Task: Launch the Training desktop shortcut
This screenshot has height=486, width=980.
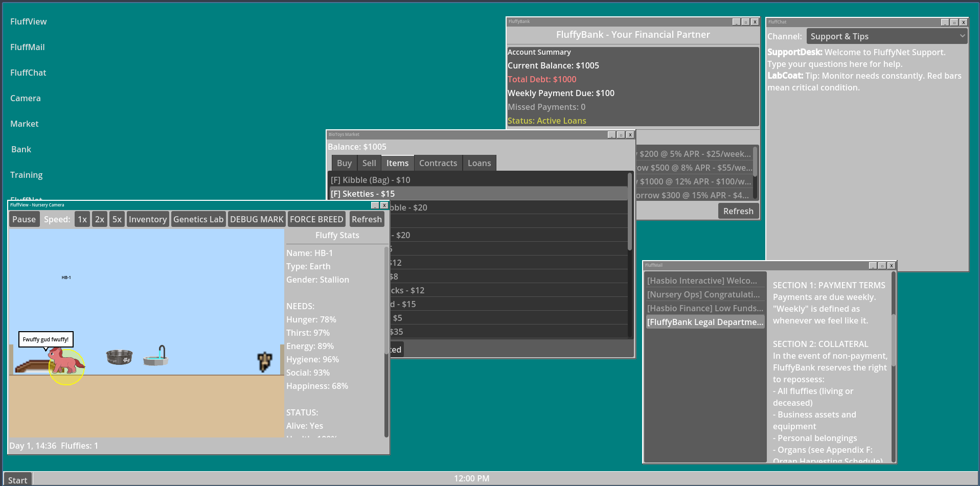Action: [x=27, y=175]
